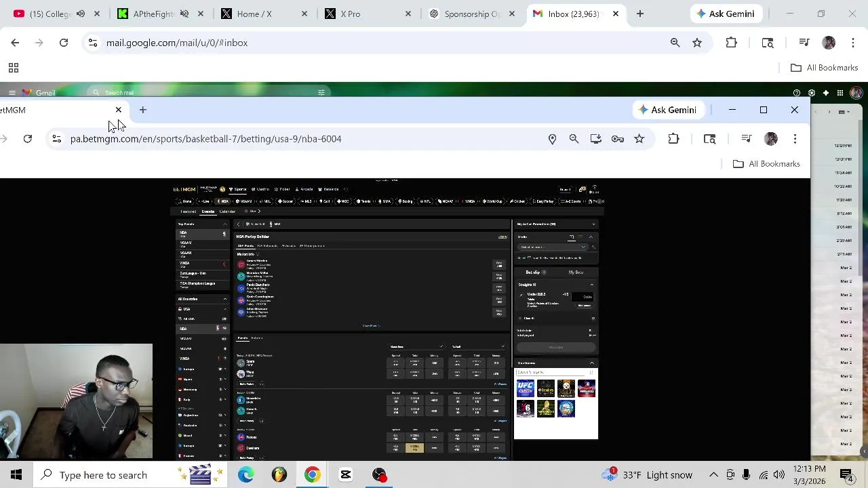Reload the BetMGM page in front window

(x=27, y=139)
